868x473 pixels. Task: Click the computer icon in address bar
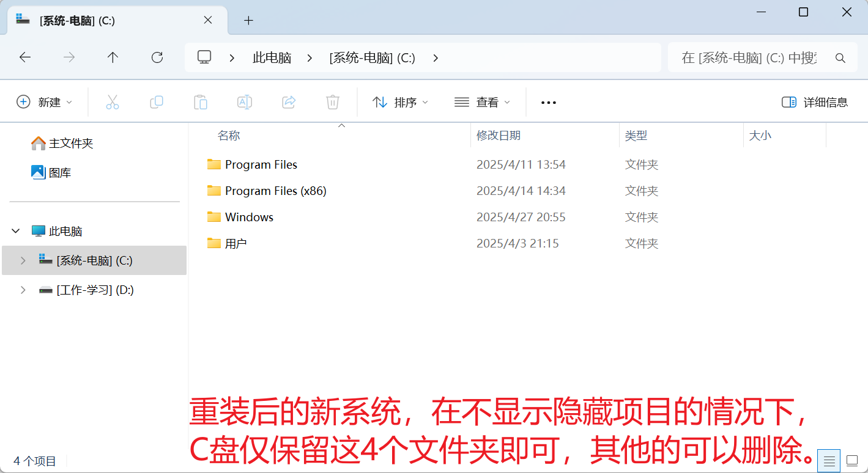coord(204,57)
